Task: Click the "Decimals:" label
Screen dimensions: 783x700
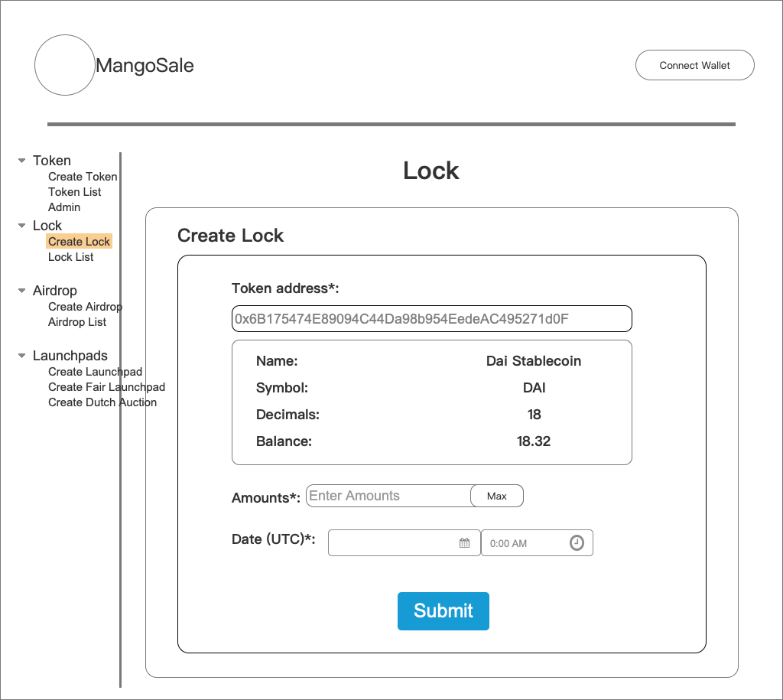Action: [x=288, y=415]
